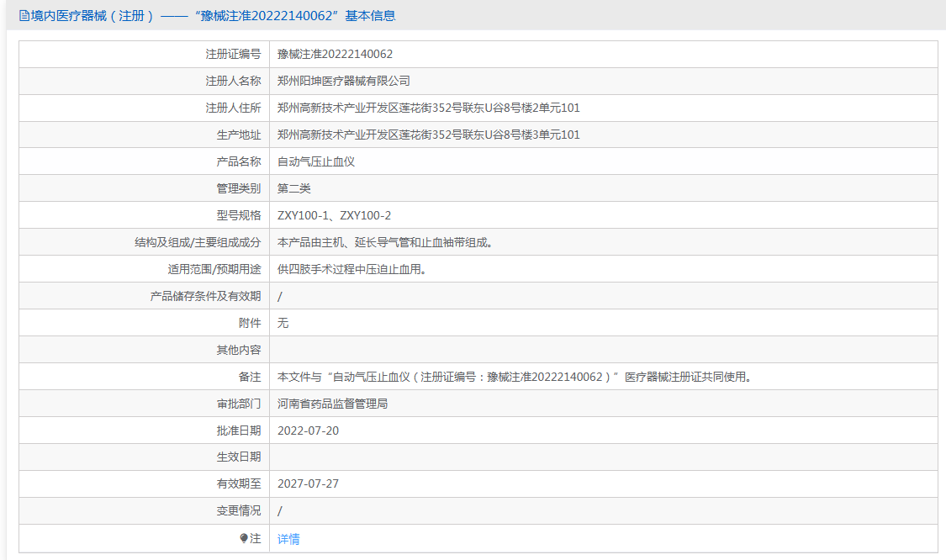Viewport: 946px width, 560px height.
Task: Select expiry date 2027-07-27
Action: (309, 484)
